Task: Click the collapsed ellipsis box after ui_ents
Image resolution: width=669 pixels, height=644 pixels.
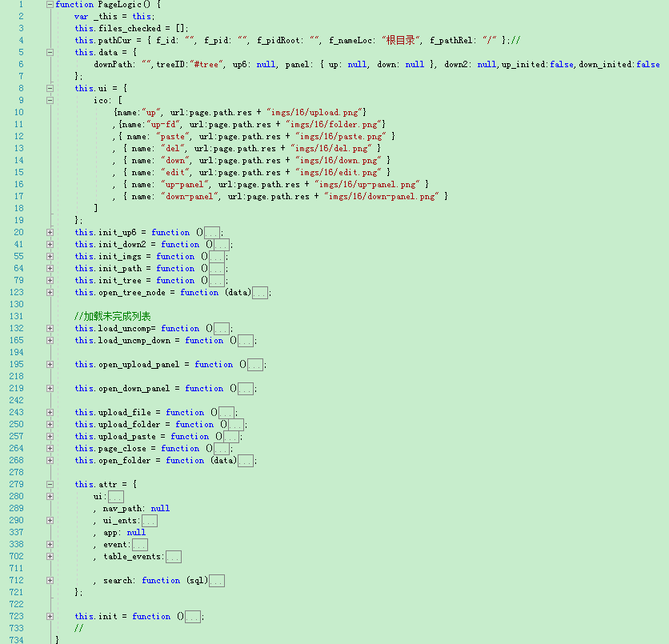Action: [x=150, y=521]
